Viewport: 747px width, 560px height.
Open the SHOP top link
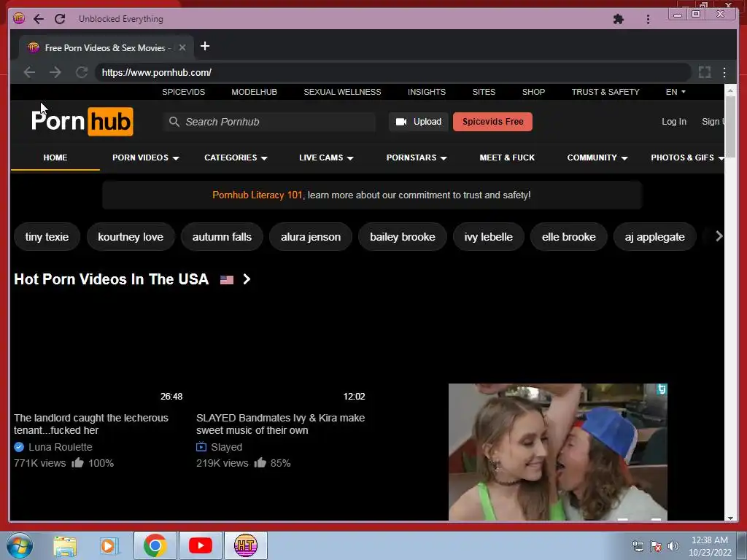[x=533, y=92]
